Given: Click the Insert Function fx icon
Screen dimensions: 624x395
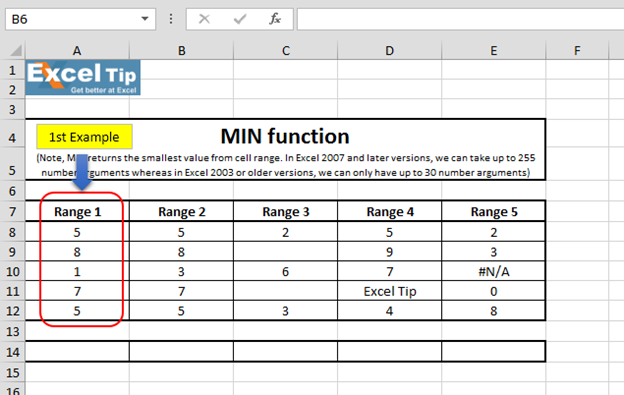Looking at the screenshot, I should point(275,19).
